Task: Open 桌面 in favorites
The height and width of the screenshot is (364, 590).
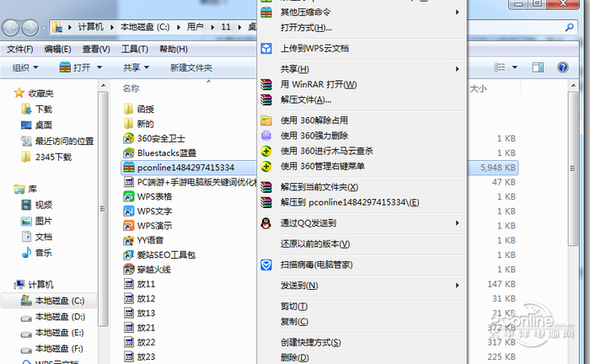Action: 36,125
